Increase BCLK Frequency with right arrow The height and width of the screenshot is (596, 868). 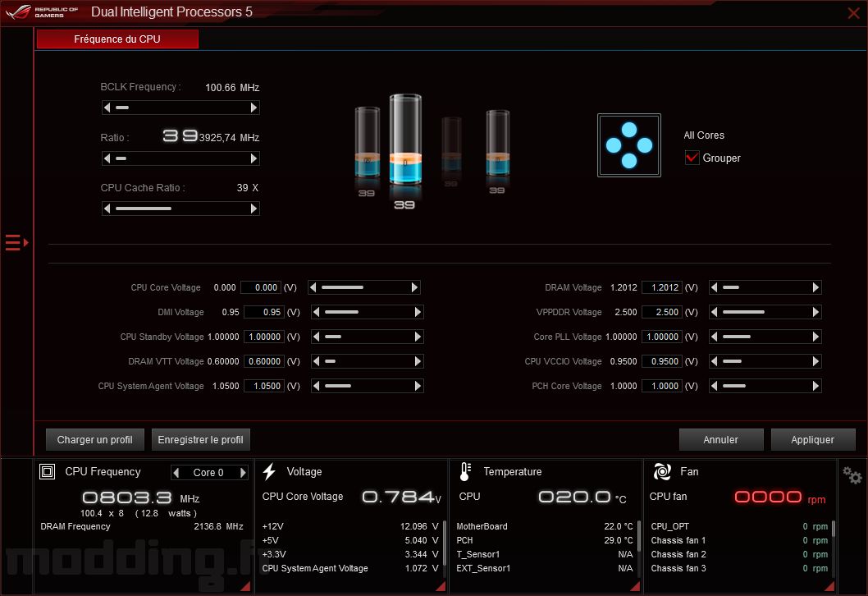tap(254, 108)
